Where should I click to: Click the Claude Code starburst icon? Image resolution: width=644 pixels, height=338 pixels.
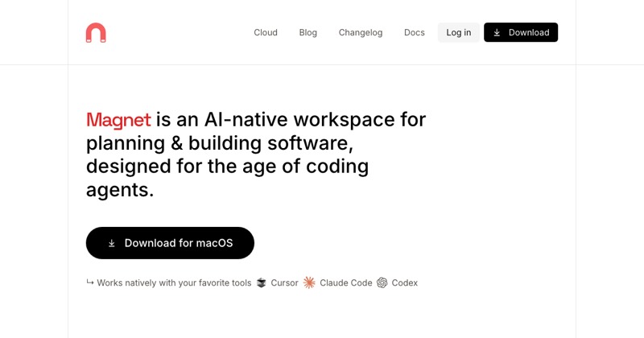pyautogui.click(x=309, y=282)
